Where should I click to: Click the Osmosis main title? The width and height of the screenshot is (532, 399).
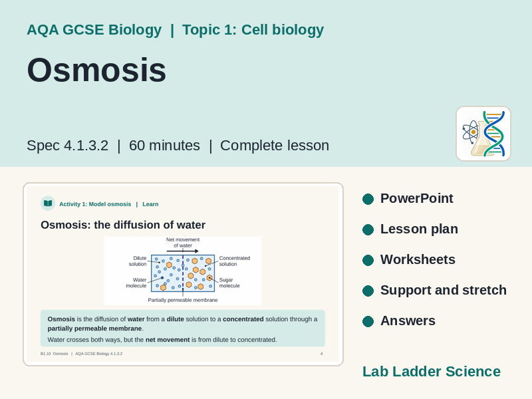coord(96,70)
